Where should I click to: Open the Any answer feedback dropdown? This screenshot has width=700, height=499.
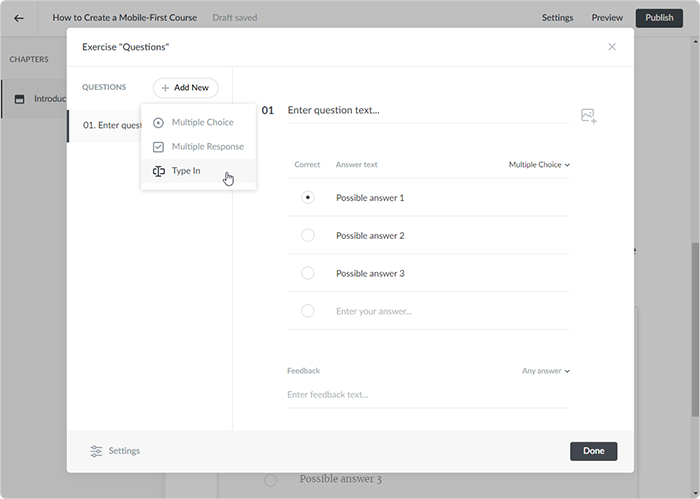point(546,371)
